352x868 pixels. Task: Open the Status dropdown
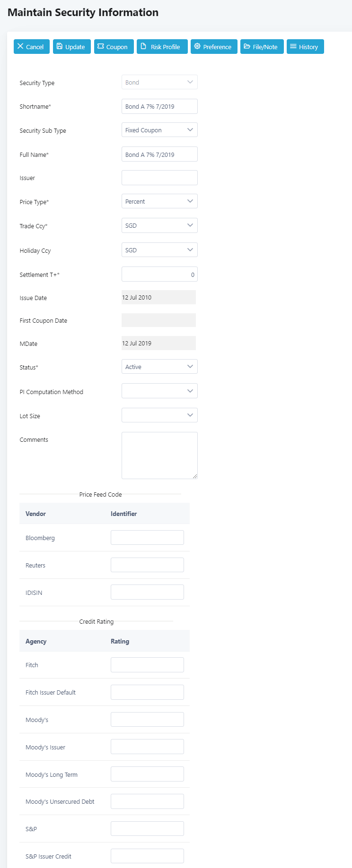point(159,367)
